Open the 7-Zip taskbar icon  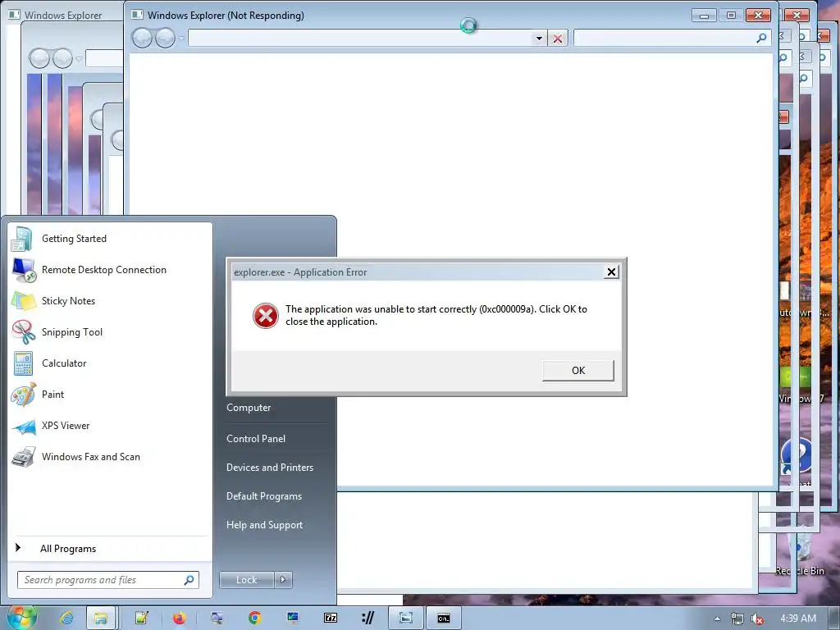coord(331,619)
